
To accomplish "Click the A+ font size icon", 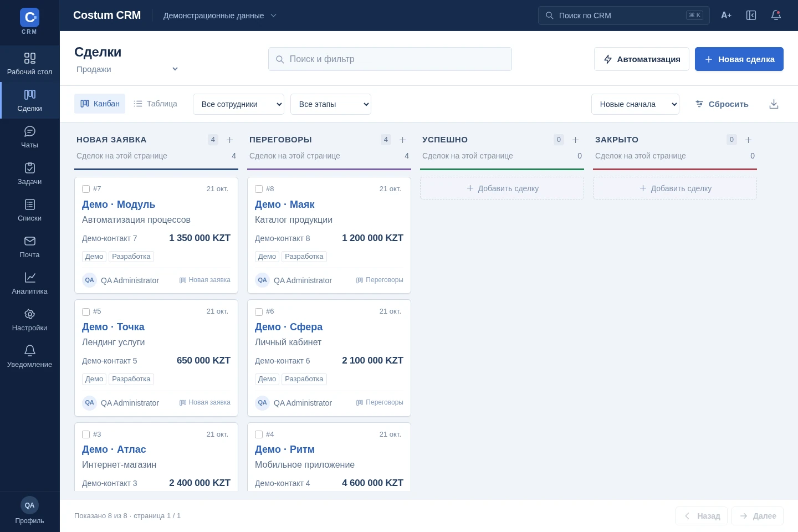I will point(726,16).
